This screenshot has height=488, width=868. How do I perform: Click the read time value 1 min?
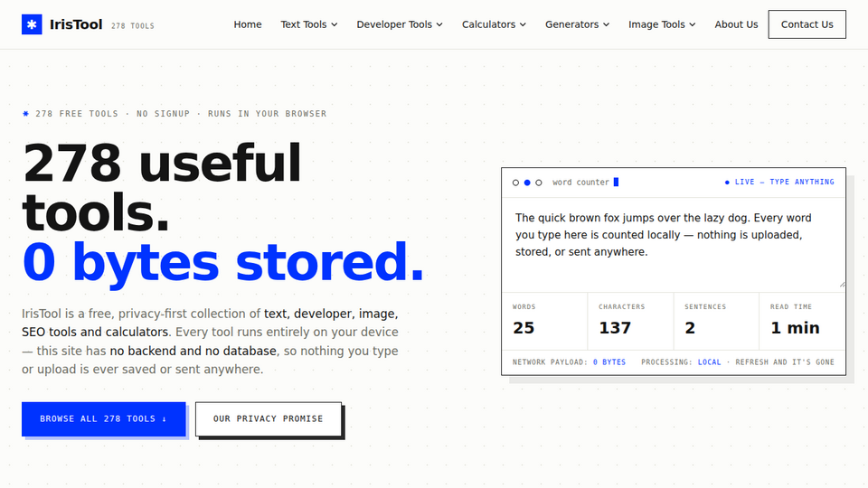click(795, 327)
